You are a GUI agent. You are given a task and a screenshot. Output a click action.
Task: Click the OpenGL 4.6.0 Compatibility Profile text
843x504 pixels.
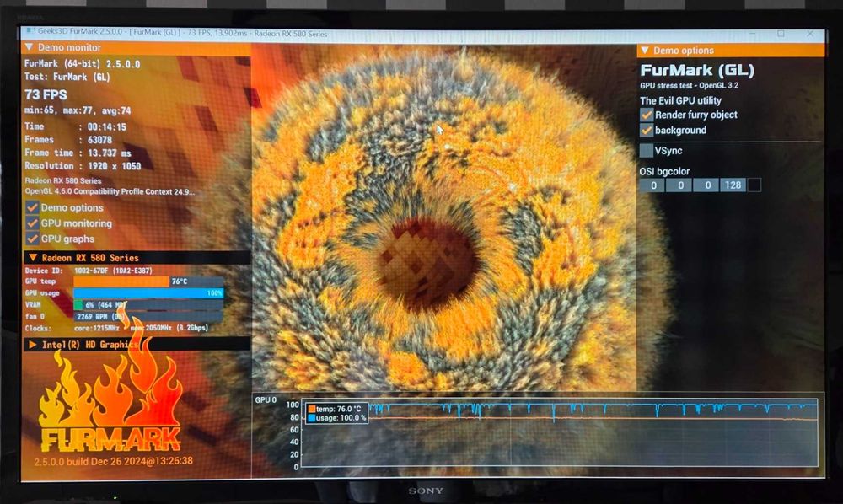110,191
